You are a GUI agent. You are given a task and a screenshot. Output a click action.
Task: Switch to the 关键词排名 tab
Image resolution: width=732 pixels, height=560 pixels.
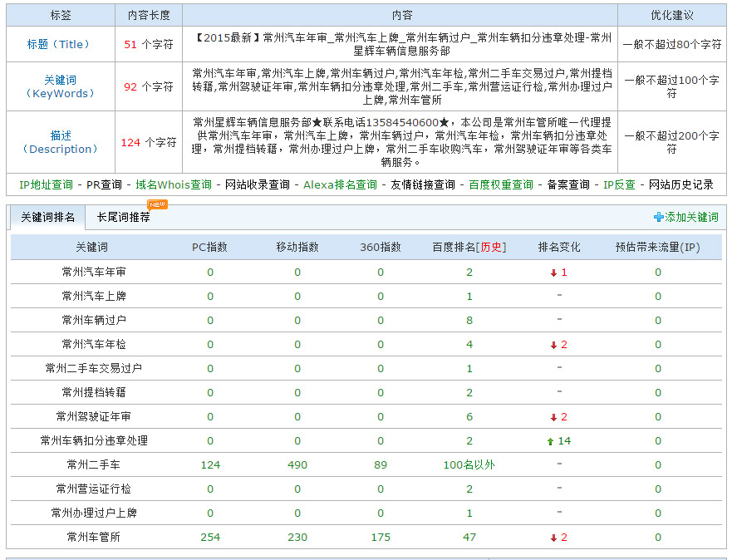coord(47,218)
